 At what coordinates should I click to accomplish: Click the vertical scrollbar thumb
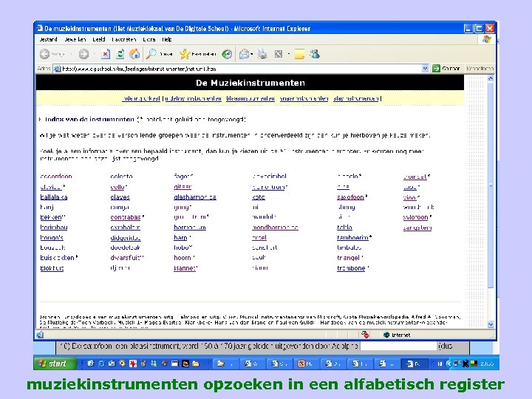[491, 185]
